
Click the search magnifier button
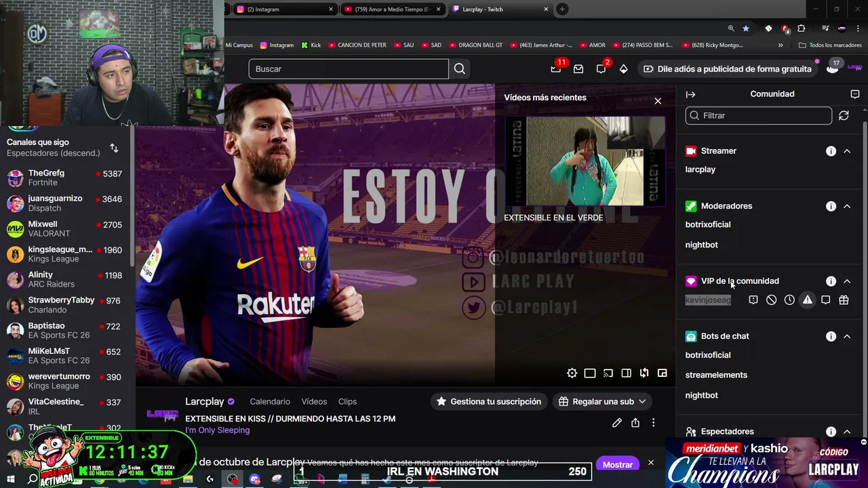[x=460, y=69]
